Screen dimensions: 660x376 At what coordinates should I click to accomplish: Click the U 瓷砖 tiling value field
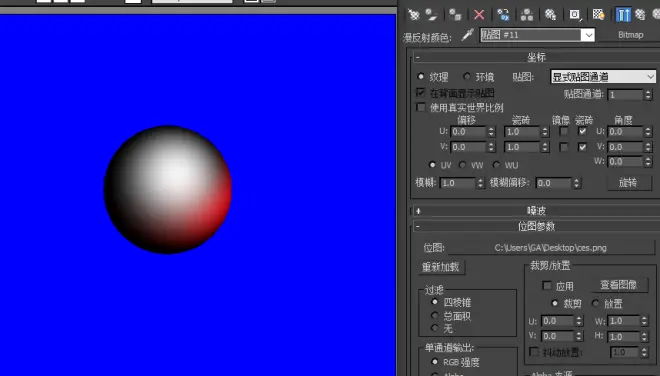coord(522,132)
